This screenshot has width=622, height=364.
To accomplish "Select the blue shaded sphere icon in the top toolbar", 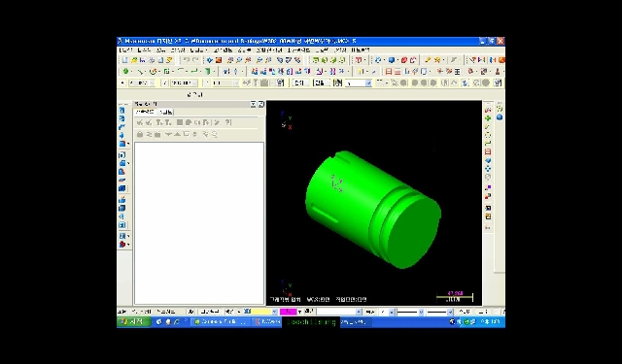I will (392, 60).
